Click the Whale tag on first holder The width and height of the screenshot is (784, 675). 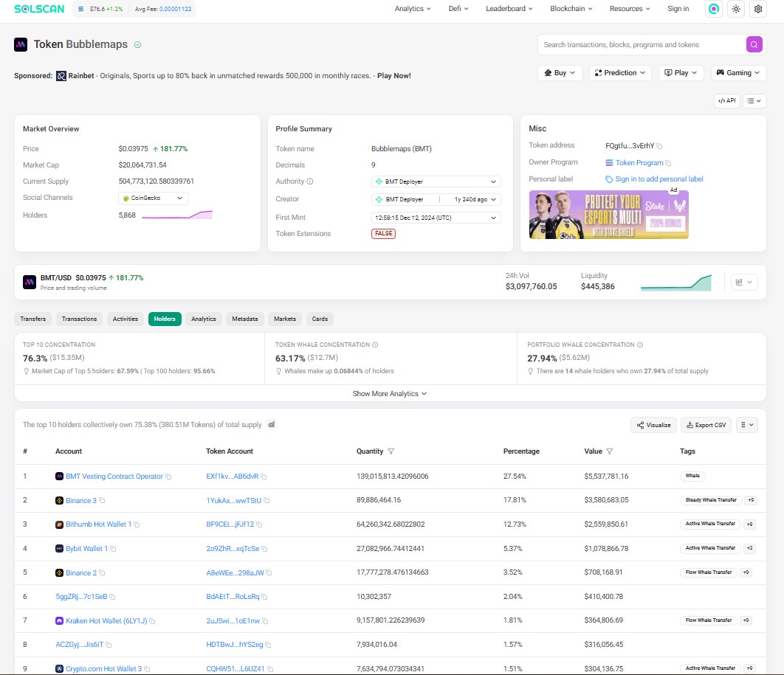pos(692,476)
